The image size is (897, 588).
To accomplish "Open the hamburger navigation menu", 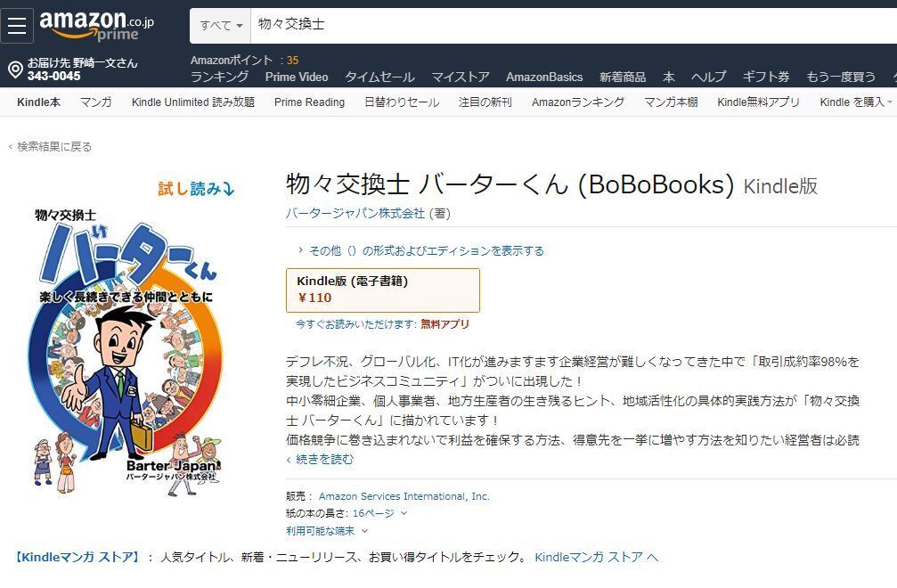I will pyautogui.click(x=17, y=25).
